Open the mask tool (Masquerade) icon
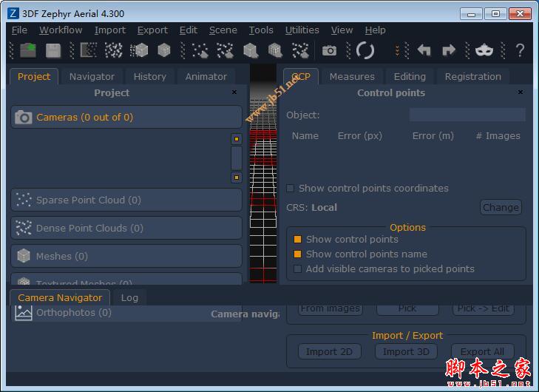Image resolution: width=539 pixels, height=392 pixels. (484, 50)
